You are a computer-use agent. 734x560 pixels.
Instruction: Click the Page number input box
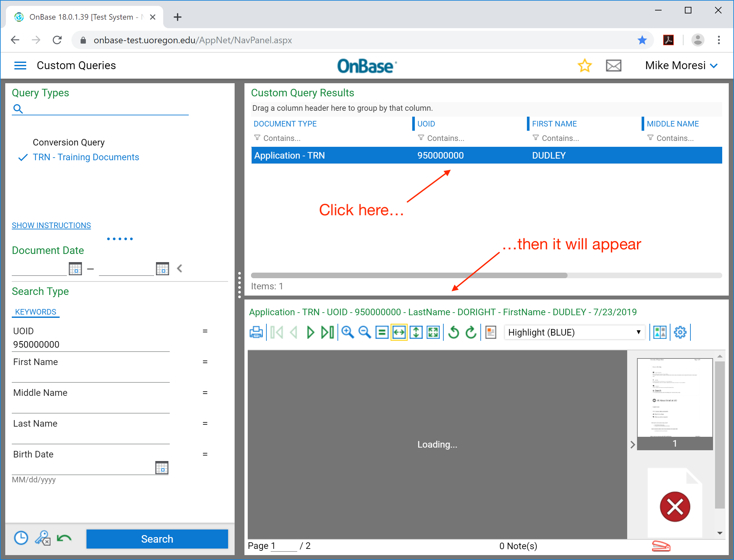(283, 546)
